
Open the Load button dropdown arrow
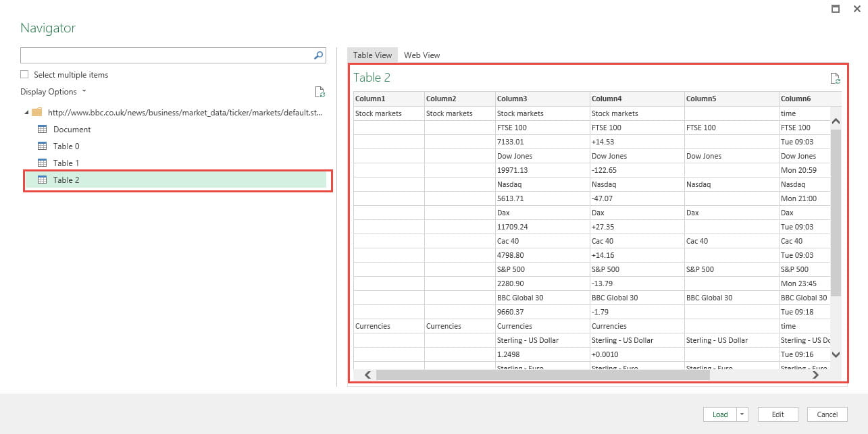[x=743, y=414]
